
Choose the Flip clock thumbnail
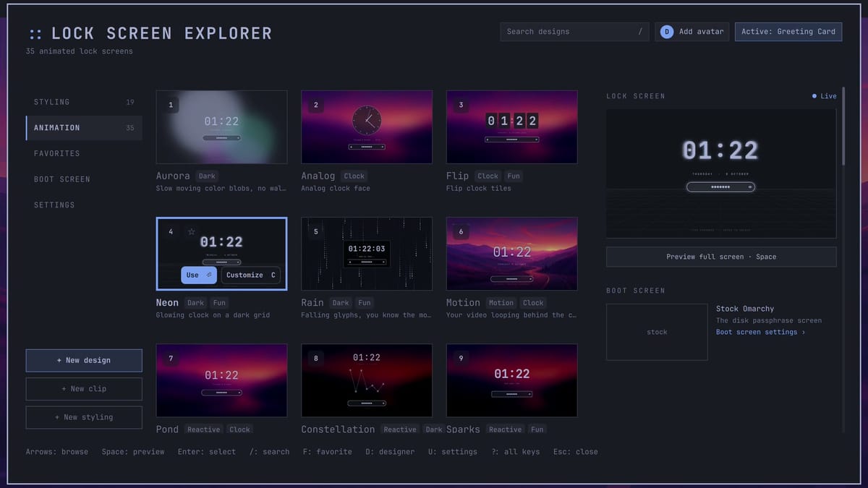click(x=512, y=127)
